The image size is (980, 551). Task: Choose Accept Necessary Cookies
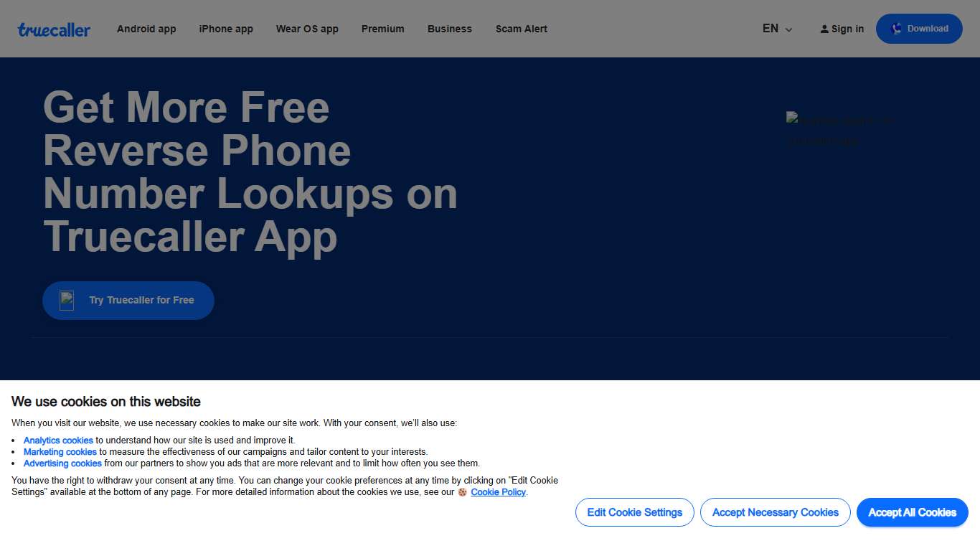pyautogui.click(x=776, y=512)
